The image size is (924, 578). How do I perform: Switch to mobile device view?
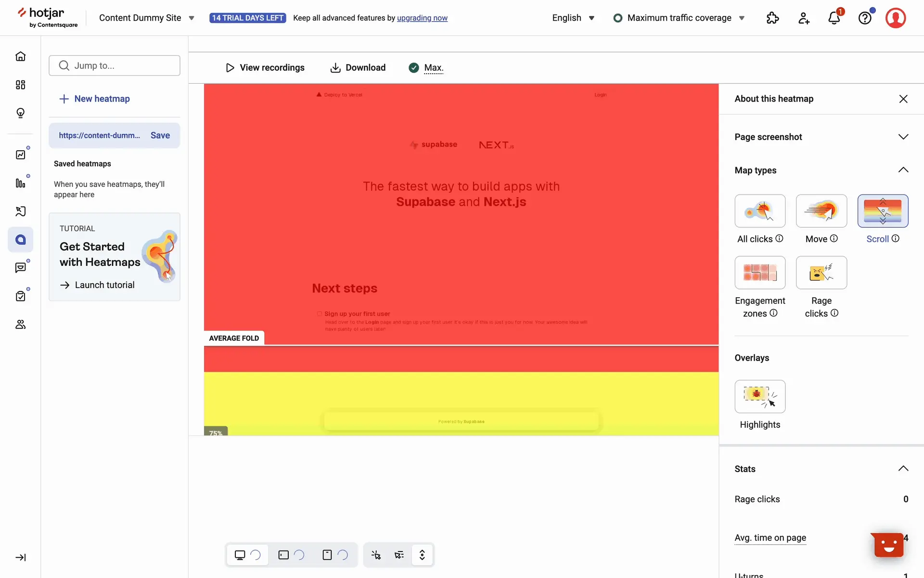point(327,555)
